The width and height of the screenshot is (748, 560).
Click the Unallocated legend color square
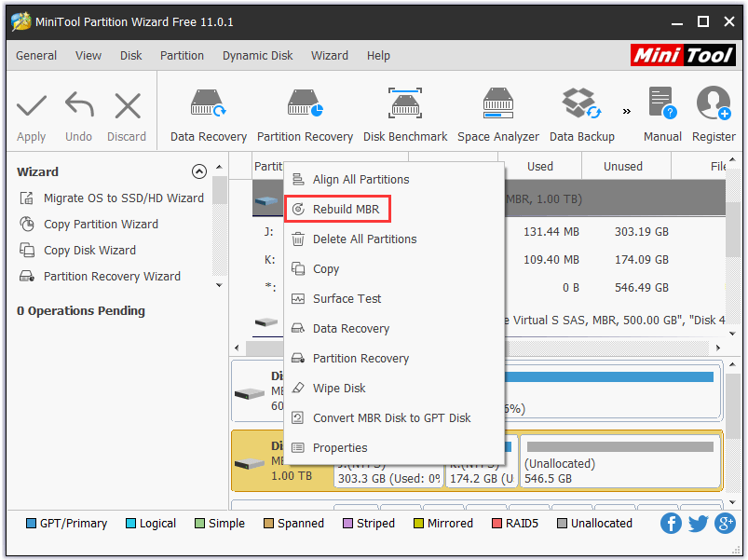tap(564, 524)
